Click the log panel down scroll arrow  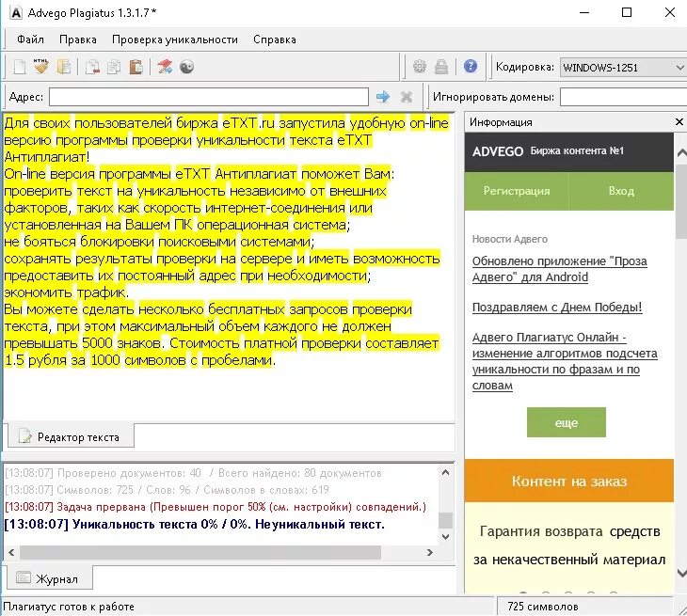(445, 537)
